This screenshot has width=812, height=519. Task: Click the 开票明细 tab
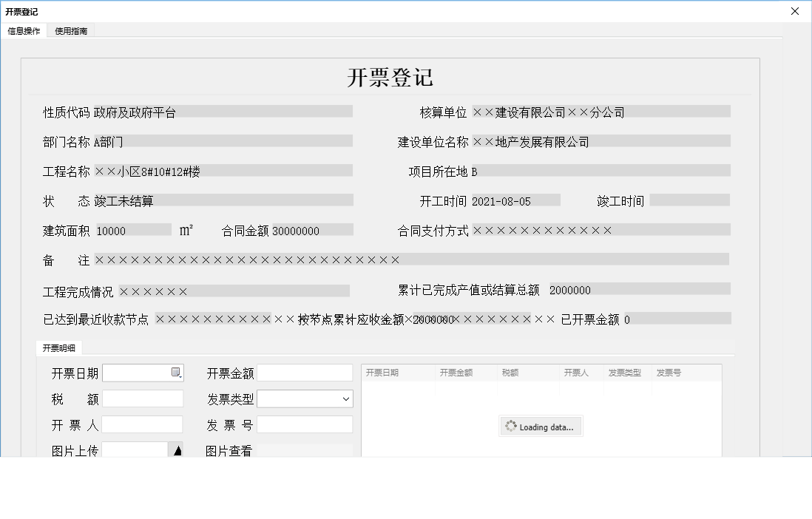tap(58, 347)
